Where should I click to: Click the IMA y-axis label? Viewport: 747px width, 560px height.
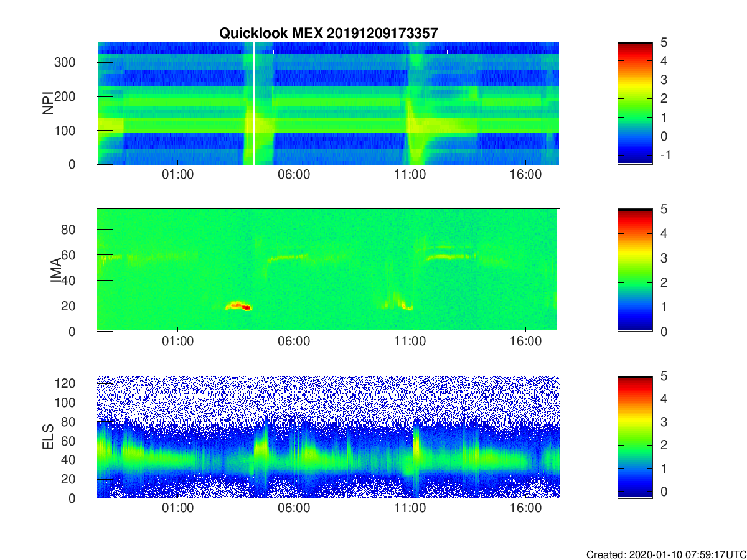click(55, 271)
